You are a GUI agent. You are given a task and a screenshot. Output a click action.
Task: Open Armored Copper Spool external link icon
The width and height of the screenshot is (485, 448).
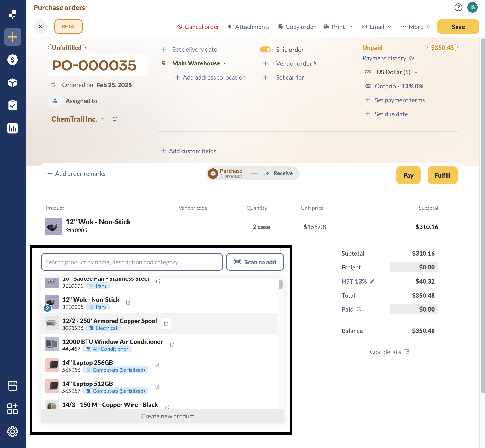click(166, 324)
